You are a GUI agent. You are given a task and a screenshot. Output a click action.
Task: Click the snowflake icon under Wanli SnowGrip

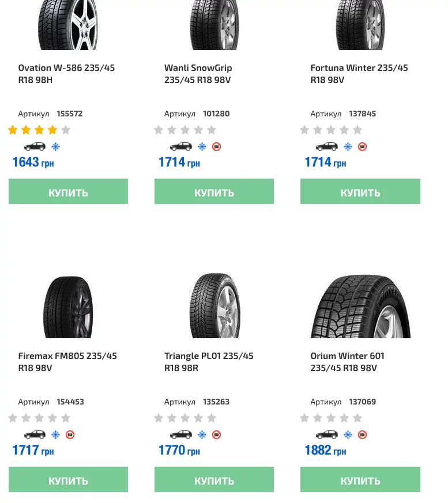tap(202, 146)
